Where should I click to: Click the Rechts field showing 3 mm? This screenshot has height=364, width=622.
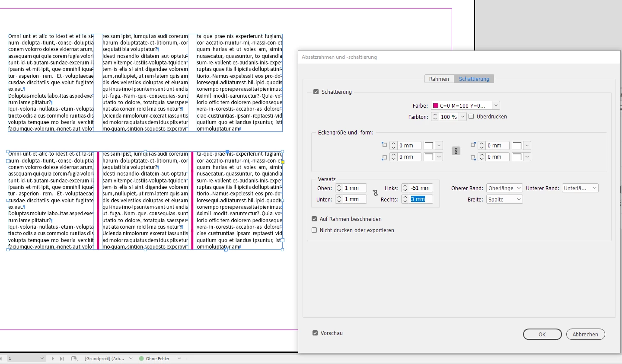pyautogui.click(x=421, y=199)
